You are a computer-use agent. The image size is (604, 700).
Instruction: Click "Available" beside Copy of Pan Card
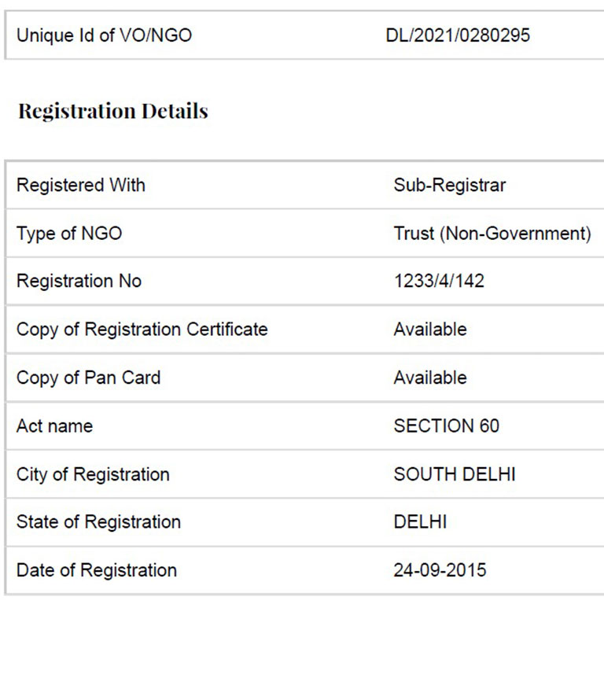(430, 378)
